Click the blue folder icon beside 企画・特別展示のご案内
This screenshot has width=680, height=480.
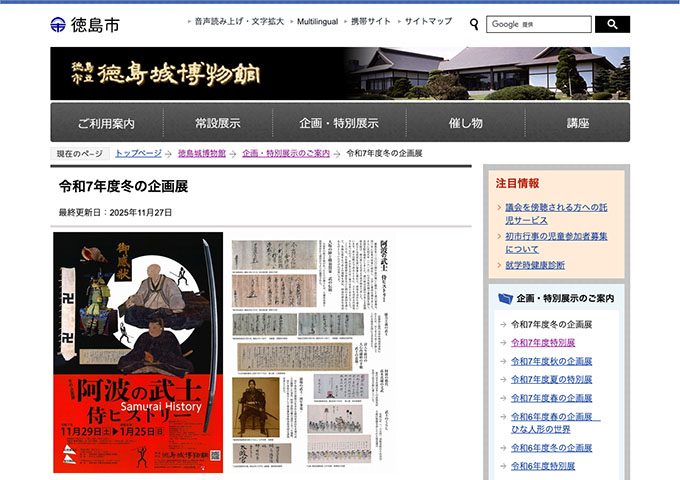(505, 298)
